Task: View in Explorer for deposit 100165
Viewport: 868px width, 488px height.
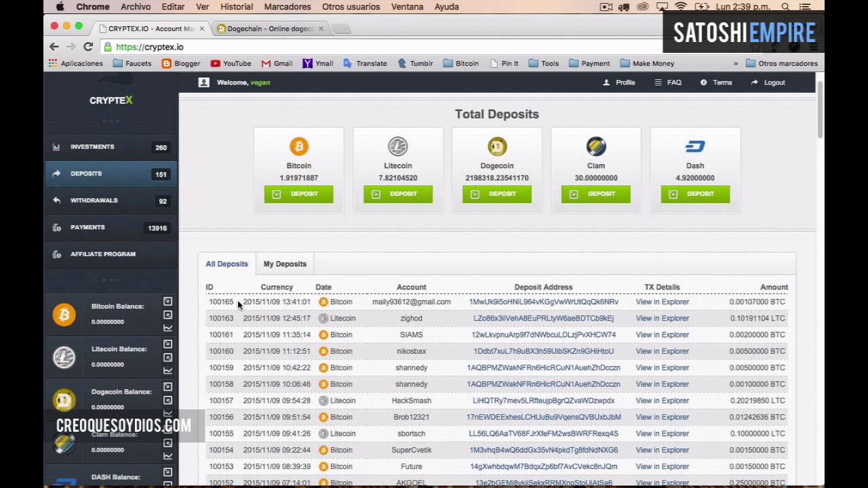Action: click(x=663, y=302)
